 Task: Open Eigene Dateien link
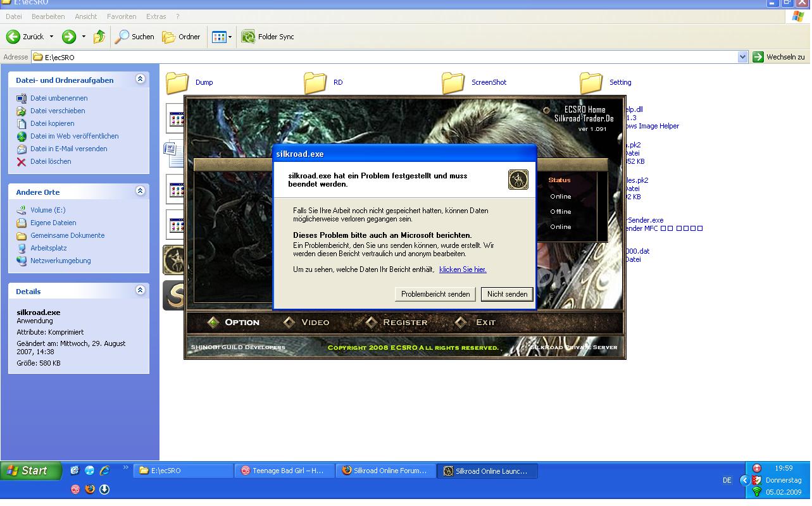pos(53,223)
